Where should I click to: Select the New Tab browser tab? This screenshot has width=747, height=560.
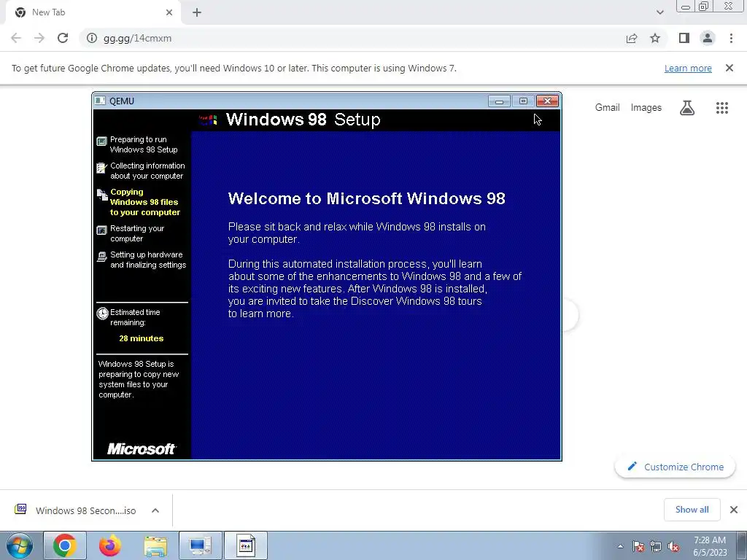pyautogui.click(x=93, y=12)
